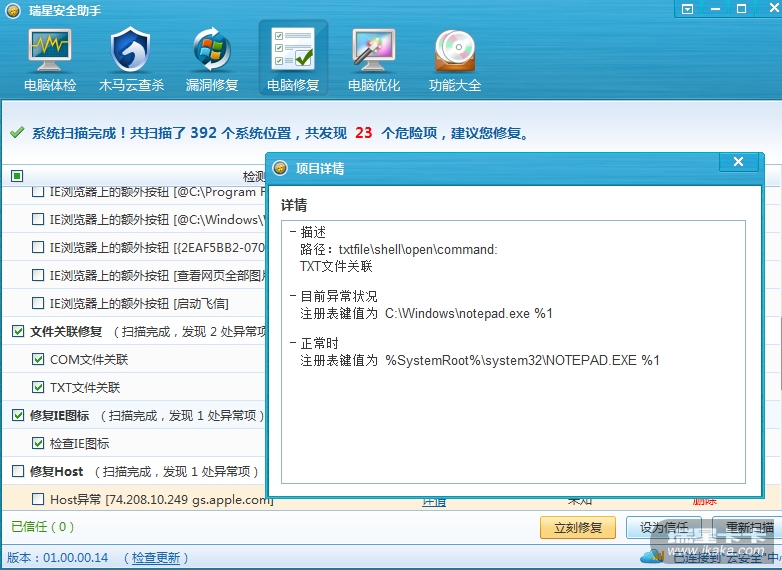The height and width of the screenshot is (570, 782).
Task: Collapse the 目前异常状况 section
Action: tap(293, 296)
